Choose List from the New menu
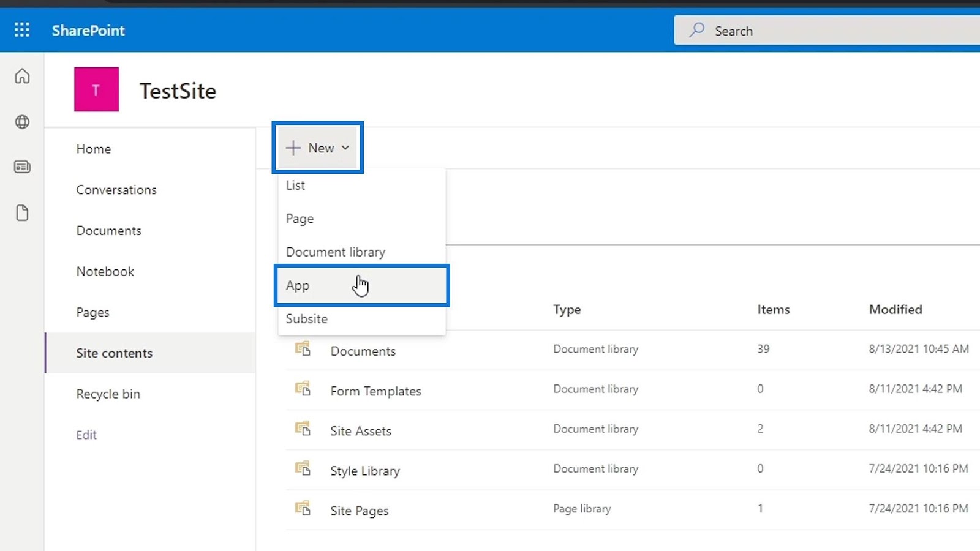Screen dimensions: 980x551 (x=361, y=185)
